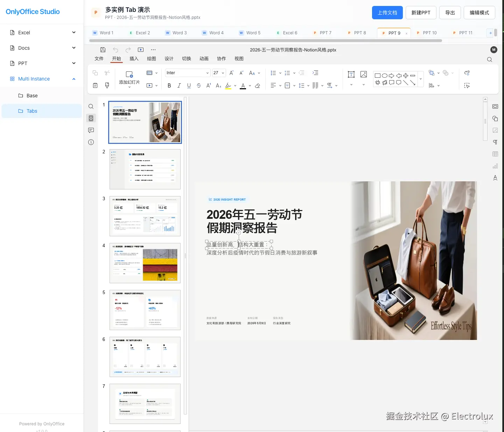
Task: Click the user avatar M
Action: (x=494, y=50)
